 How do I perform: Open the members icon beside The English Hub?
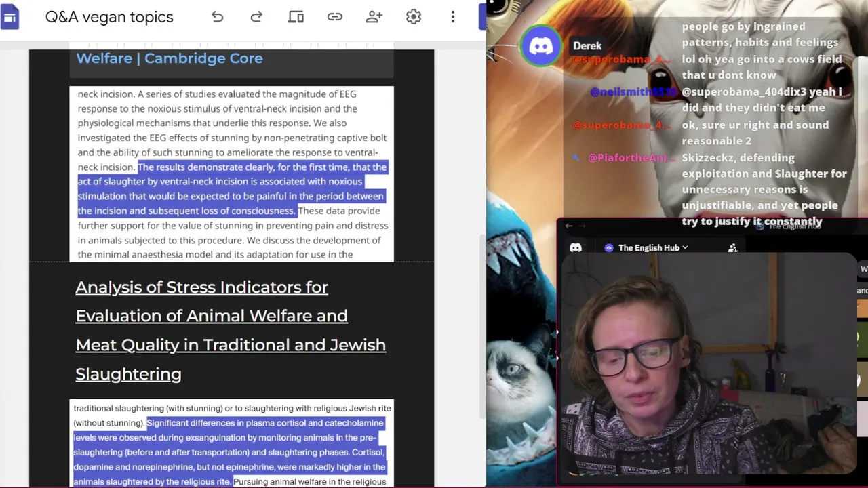[x=732, y=248]
